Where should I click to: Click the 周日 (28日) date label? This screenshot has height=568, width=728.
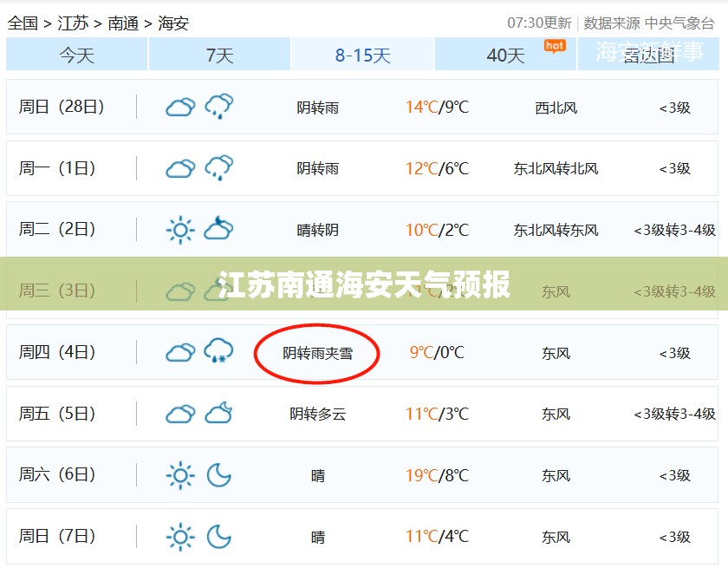62,107
